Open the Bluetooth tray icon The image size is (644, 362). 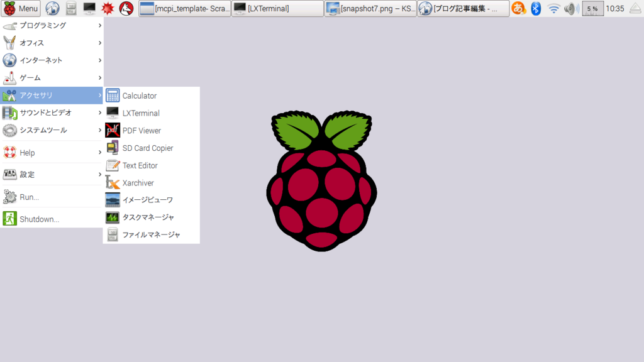tap(536, 8)
